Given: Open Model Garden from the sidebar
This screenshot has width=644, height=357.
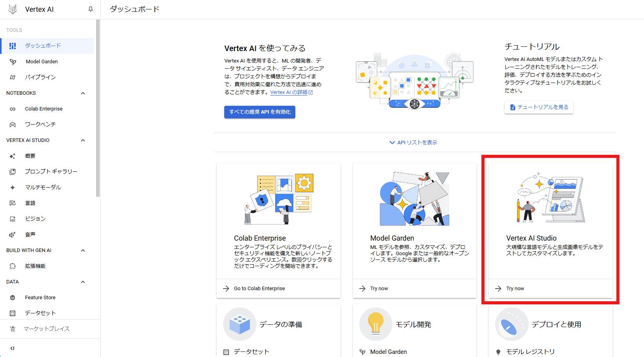Looking at the screenshot, I should coord(47,62).
